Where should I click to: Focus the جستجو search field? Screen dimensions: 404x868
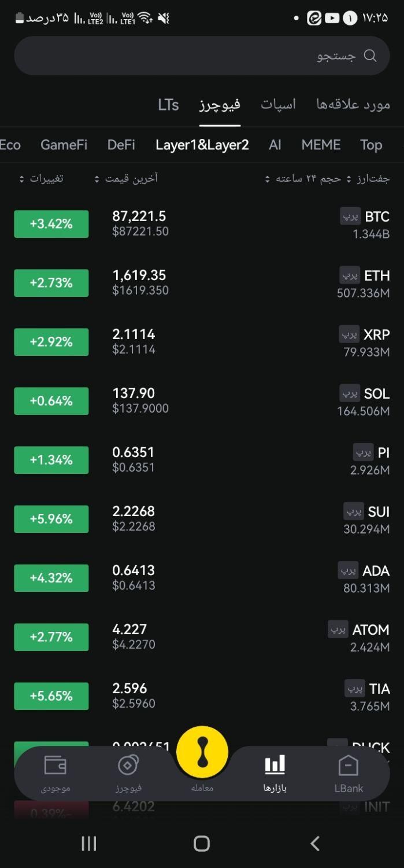click(x=202, y=56)
